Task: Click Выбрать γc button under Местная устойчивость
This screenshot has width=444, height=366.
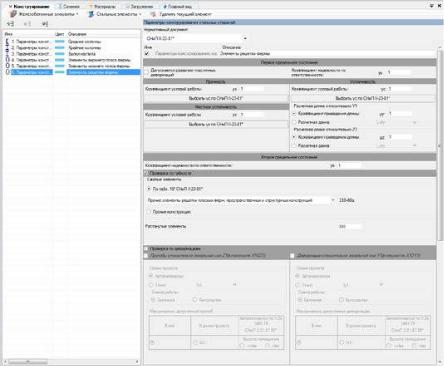Action: pyautogui.click(x=216, y=124)
